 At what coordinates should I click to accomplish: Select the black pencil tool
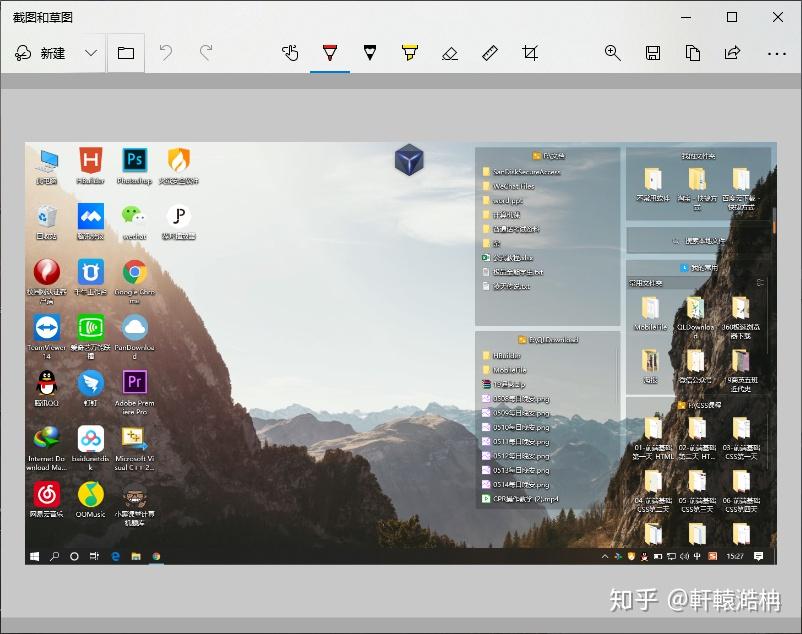point(370,53)
